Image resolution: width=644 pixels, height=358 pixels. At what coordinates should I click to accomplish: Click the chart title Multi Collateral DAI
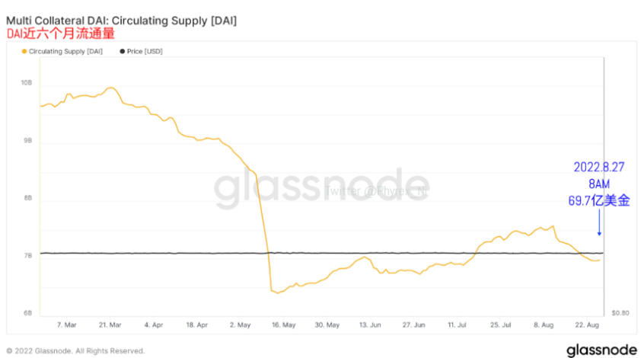click(121, 21)
